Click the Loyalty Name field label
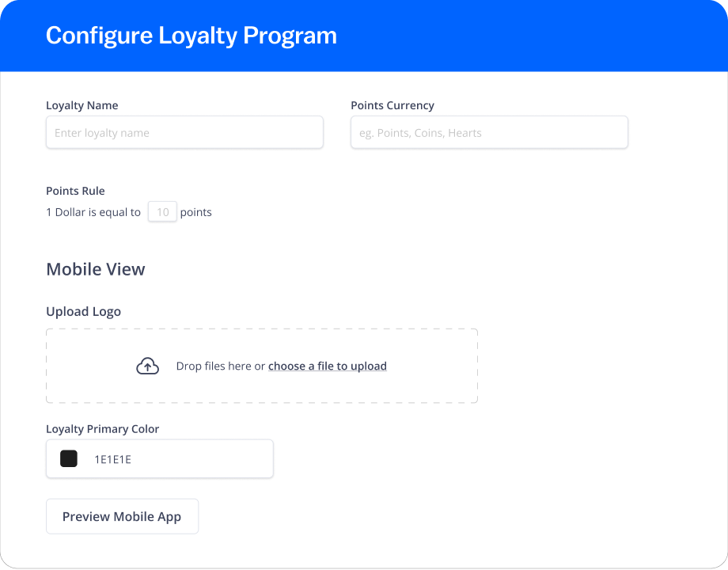This screenshot has width=728, height=570. (x=82, y=105)
